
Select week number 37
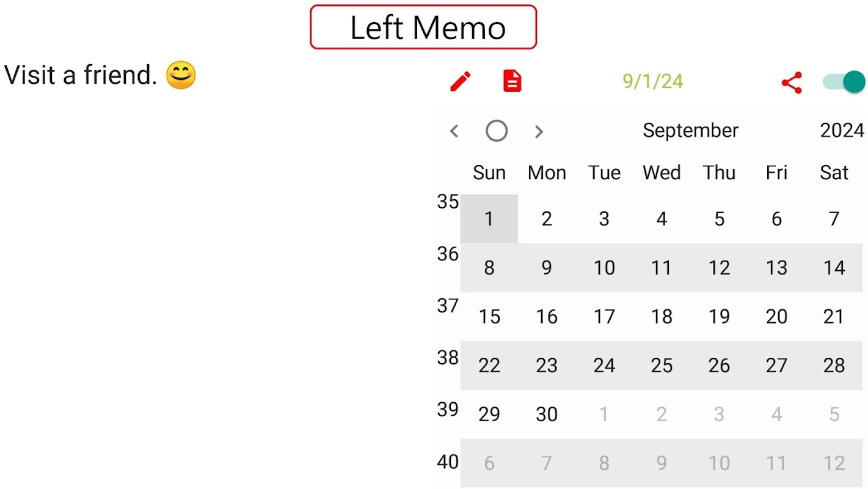447,306
